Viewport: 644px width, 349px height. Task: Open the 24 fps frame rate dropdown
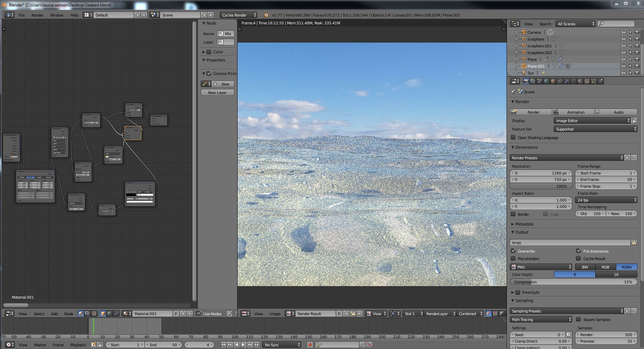coord(606,200)
